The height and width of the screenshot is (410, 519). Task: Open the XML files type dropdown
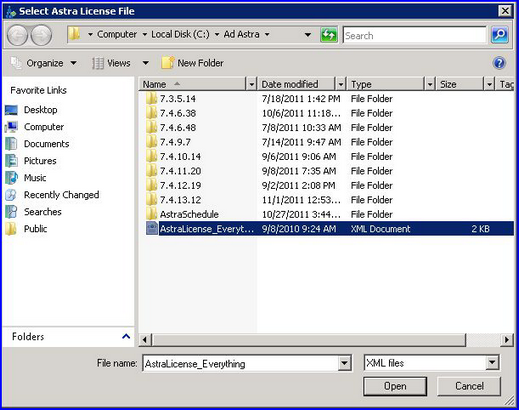[492, 363]
